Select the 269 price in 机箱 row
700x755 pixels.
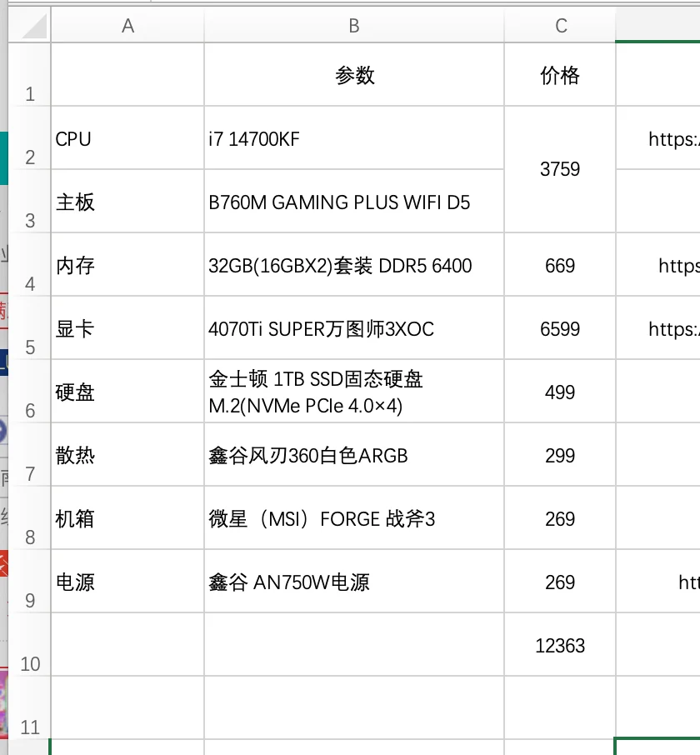tap(560, 518)
